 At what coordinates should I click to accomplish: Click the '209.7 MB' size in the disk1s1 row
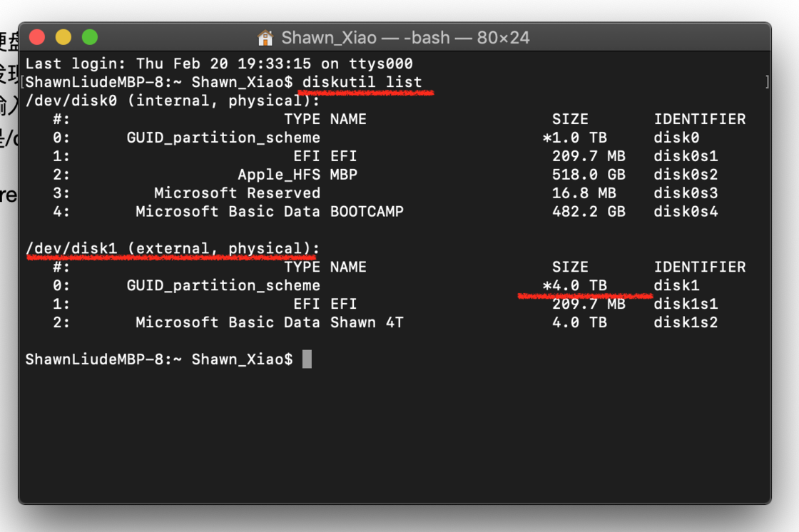pos(589,304)
